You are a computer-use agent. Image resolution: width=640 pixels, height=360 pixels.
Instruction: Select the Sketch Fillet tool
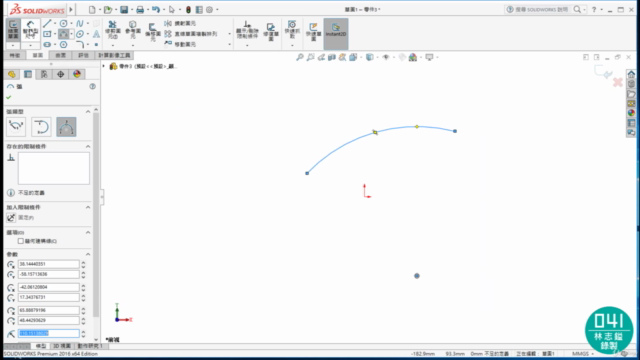click(80, 44)
